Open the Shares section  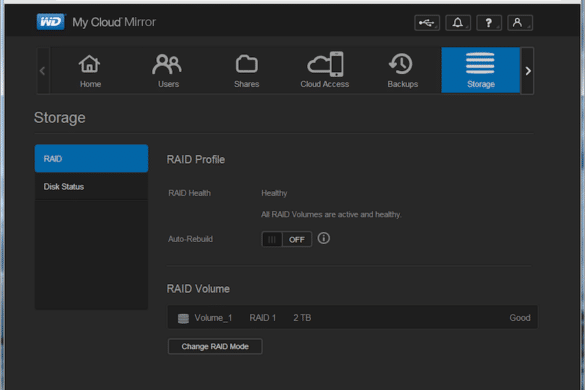(246, 70)
